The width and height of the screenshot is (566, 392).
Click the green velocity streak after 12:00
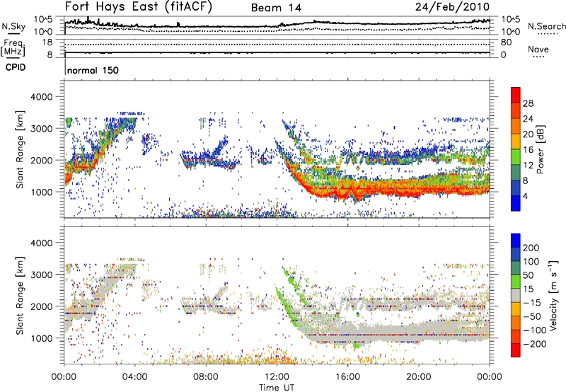click(285, 305)
